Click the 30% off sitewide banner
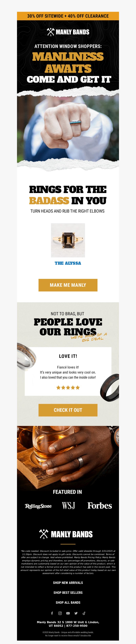 68,16
